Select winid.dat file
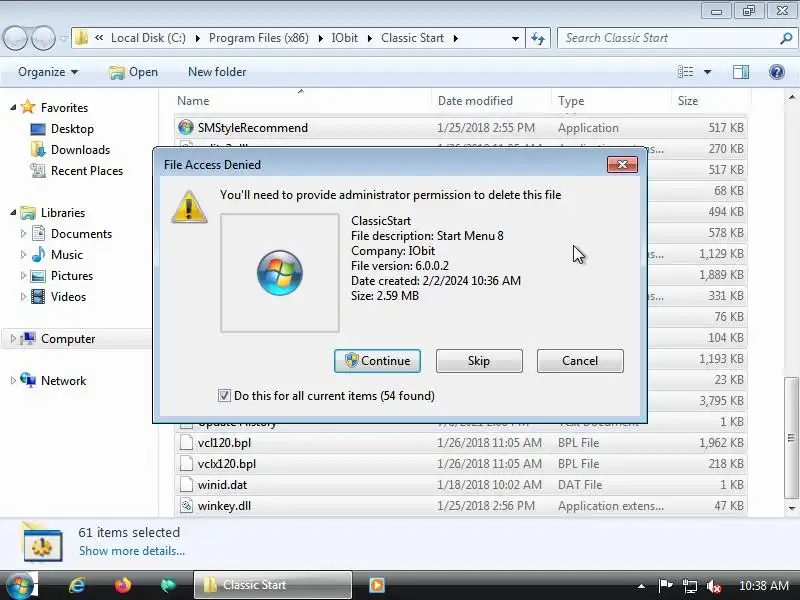Image resolution: width=800 pixels, height=600 pixels. point(460,485)
